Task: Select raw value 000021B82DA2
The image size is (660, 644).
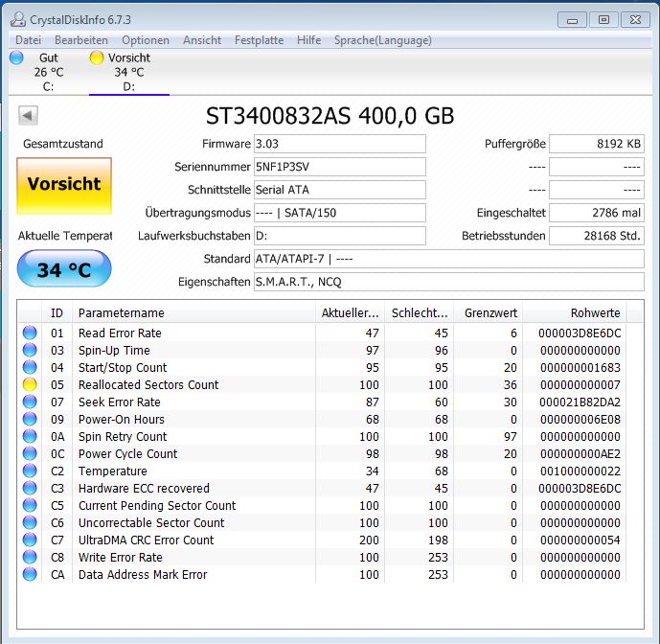Action: [580, 402]
